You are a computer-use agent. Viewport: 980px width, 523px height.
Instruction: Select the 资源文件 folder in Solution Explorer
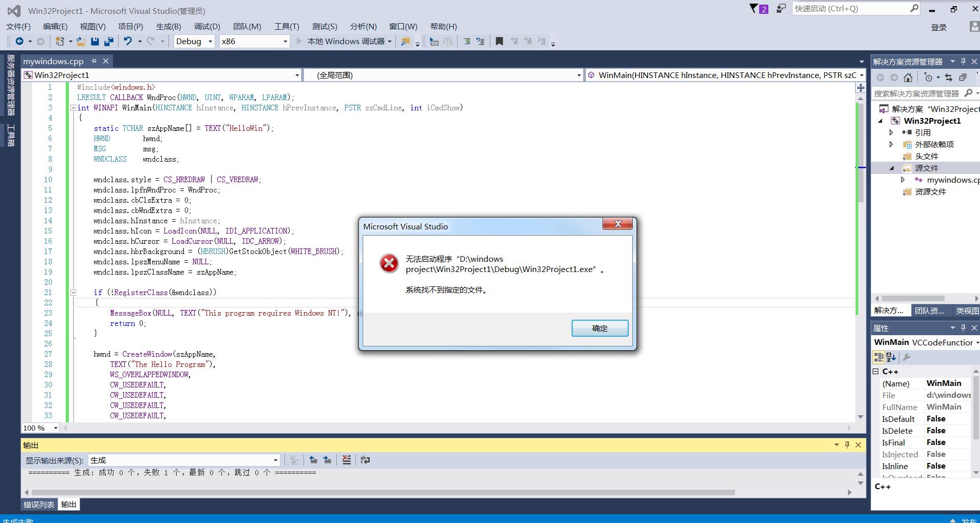pos(930,191)
